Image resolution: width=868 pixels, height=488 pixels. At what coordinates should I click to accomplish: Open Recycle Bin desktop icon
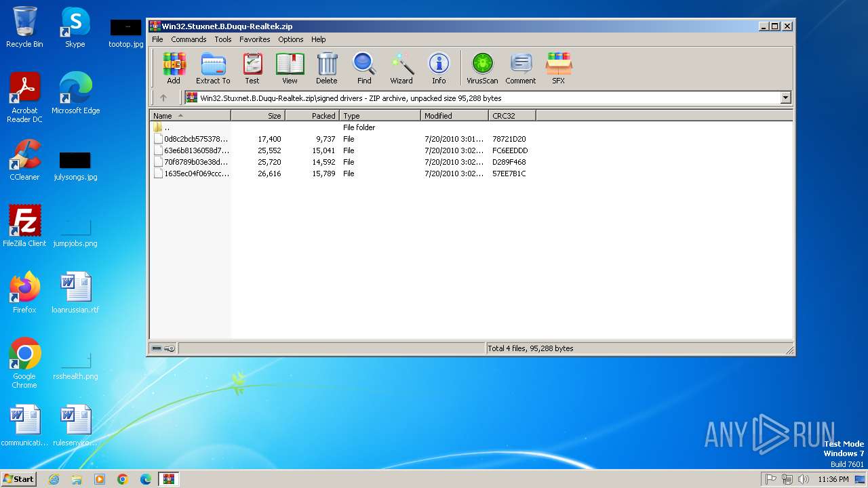click(x=24, y=27)
